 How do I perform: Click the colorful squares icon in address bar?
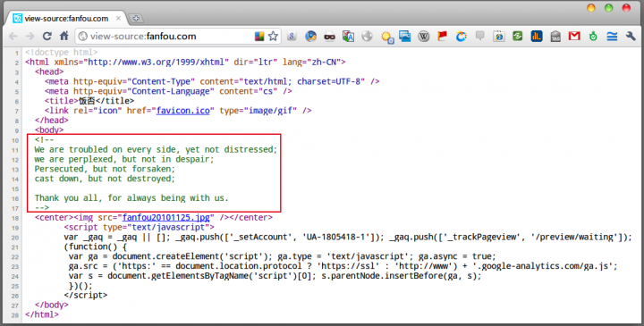(259, 36)
